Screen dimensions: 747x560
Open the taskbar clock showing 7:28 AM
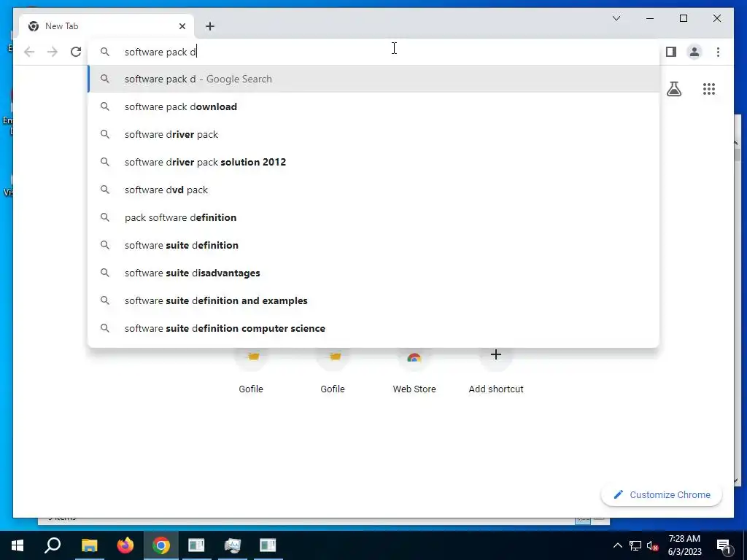tap(684, 545)
